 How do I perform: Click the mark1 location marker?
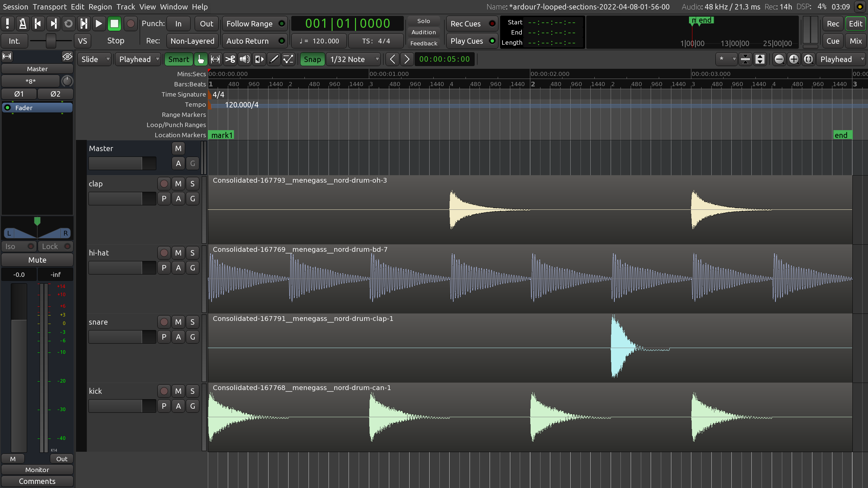(x=221, y=135)
